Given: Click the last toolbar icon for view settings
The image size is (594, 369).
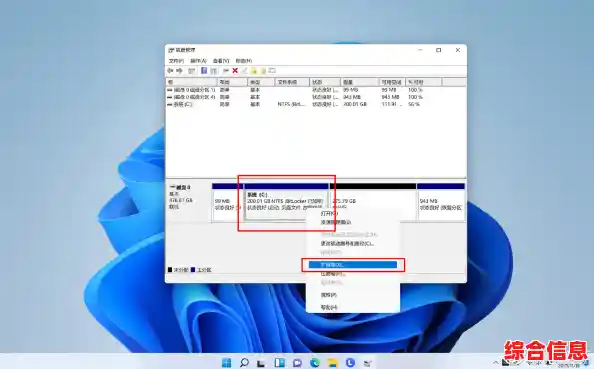Looking at the screenshot, I should tap(272, 71).
